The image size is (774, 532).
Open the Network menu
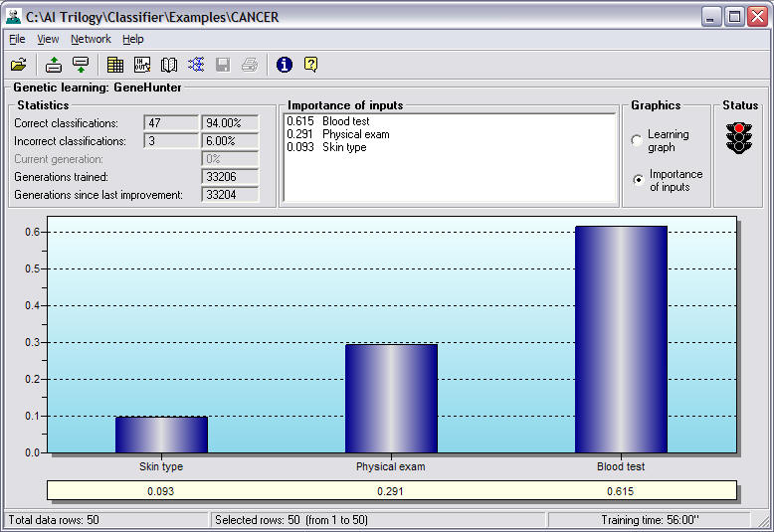pos(91,39)
